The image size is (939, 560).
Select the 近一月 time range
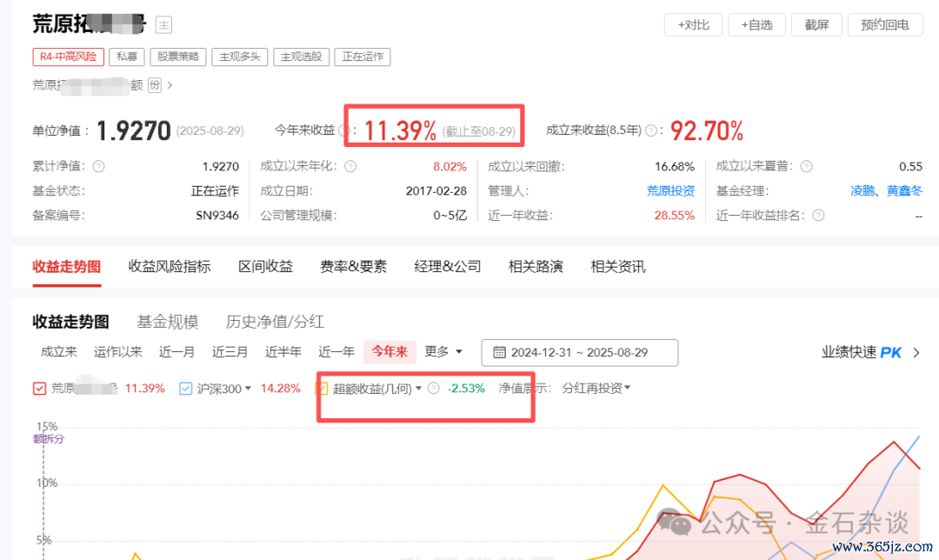176,352
